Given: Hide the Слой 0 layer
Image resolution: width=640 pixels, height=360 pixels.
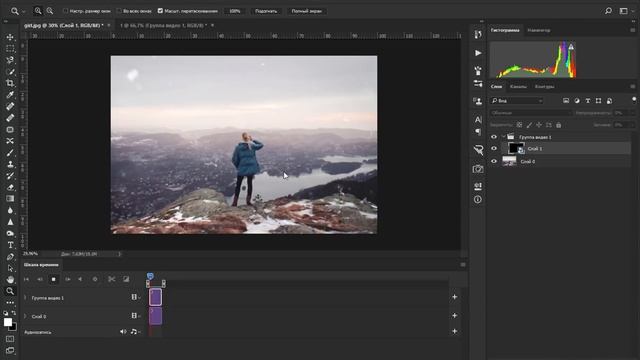Looking at the screenshot, I should pyautogui.click(x=494, y=161).
